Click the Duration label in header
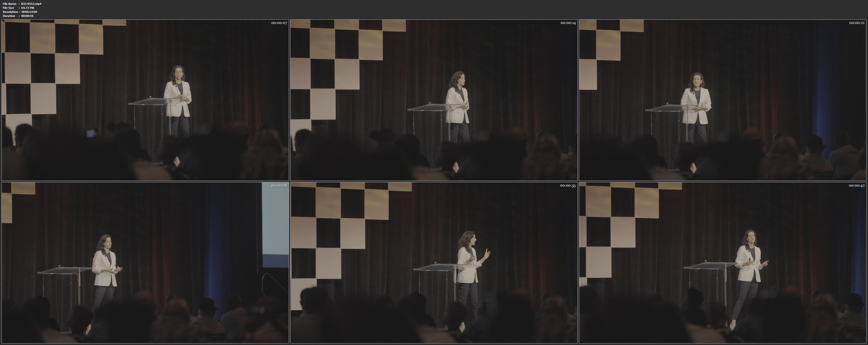Viewport: 868px width, 345px height. [x=9, y=16]
